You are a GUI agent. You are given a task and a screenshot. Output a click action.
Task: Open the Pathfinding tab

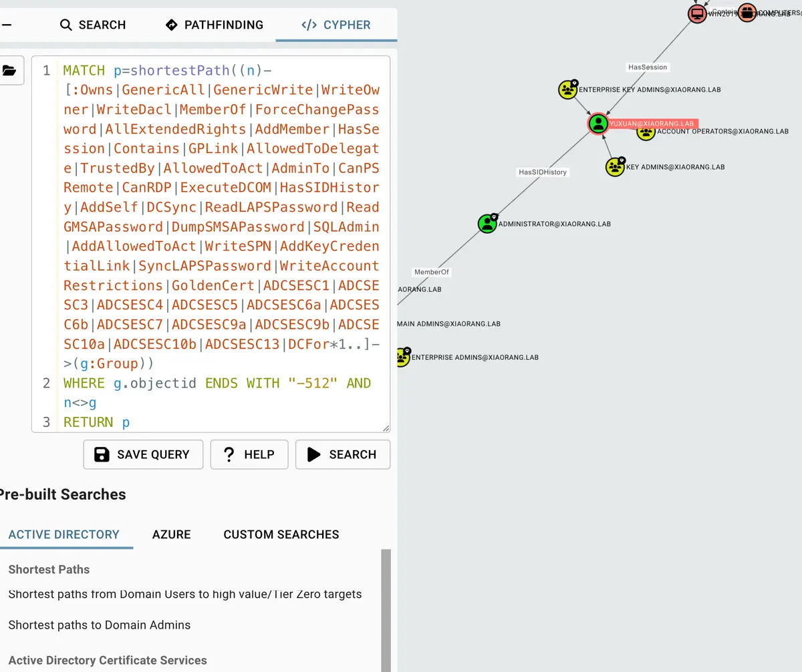[214, 25]
